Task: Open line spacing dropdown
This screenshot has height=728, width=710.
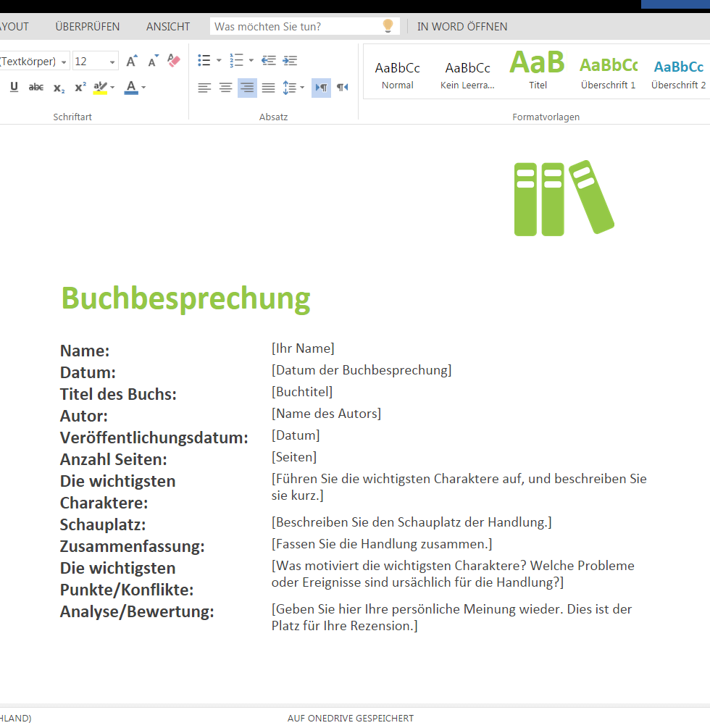Action: (x=293, y=88)
